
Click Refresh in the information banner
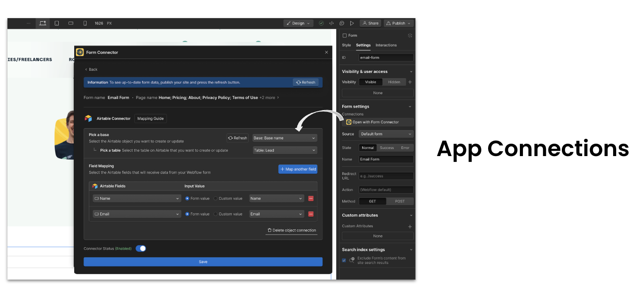306,82
